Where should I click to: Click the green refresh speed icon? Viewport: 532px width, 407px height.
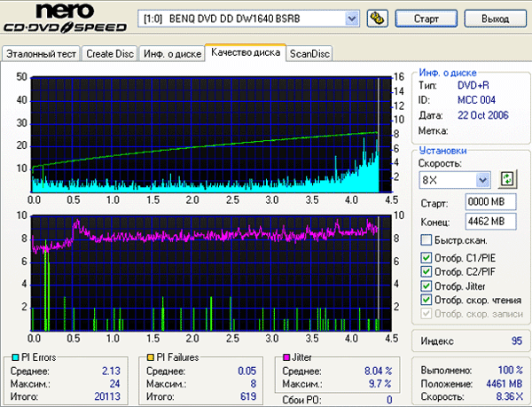tap(507, 179)
